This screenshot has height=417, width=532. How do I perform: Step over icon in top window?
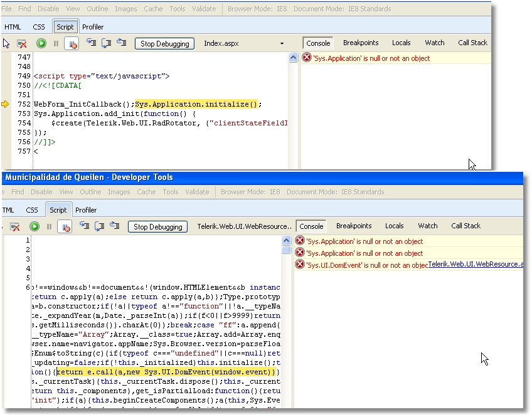[106, 43]
